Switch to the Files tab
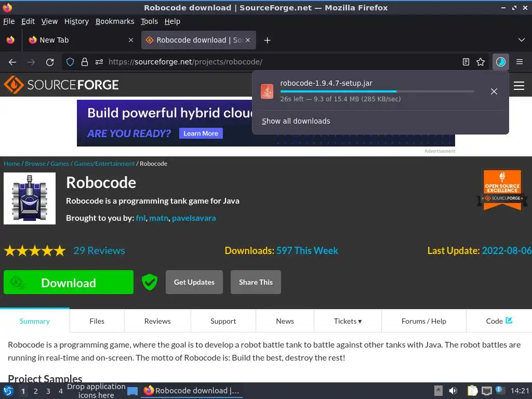This screenshot has height=399, width=532. point(97,321)
